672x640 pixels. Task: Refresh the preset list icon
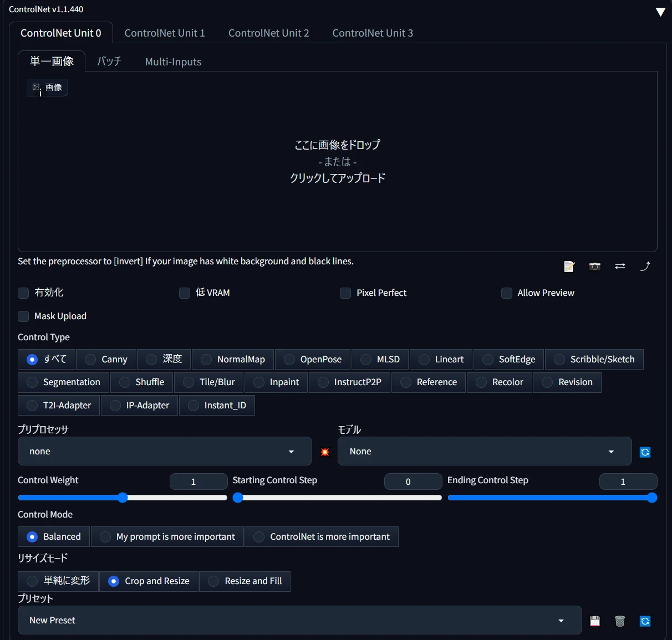click(645, 621)
